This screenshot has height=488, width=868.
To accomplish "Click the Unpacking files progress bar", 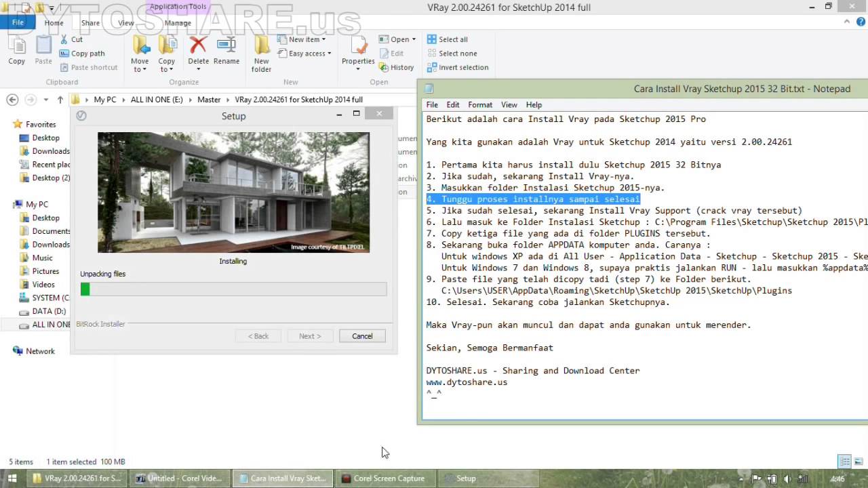I will [233, 289].
